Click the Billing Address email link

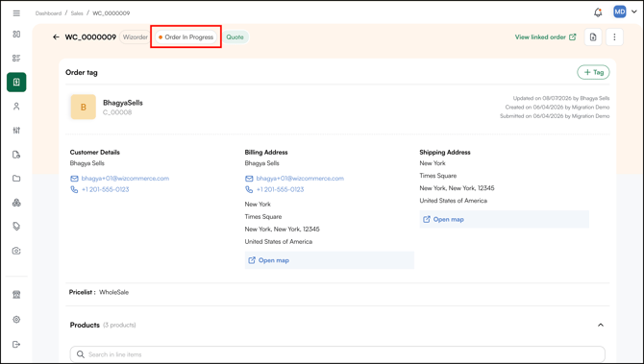(300, 178)
